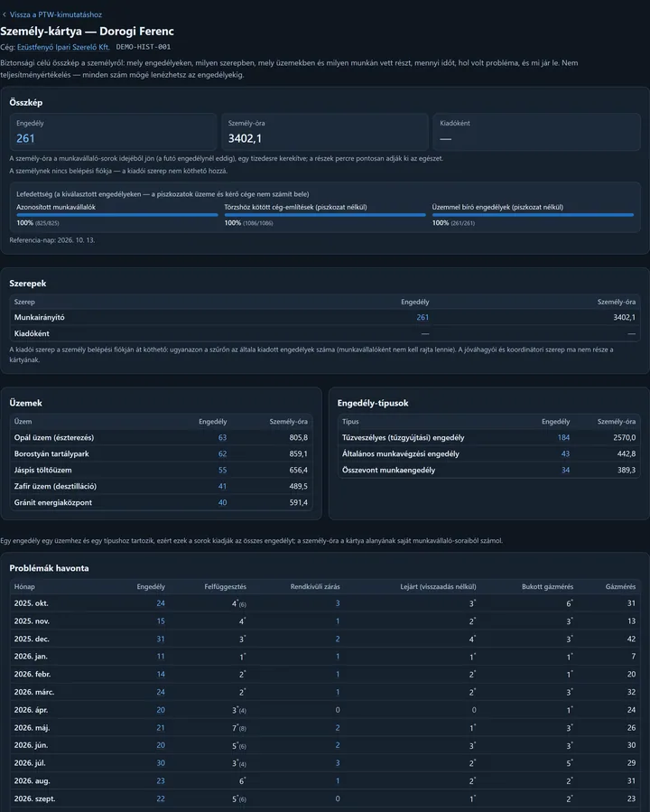Screen dimensions: 650x812
Task: Click the Bukott gázmérés column header
Action: click(x=547, y=587)
